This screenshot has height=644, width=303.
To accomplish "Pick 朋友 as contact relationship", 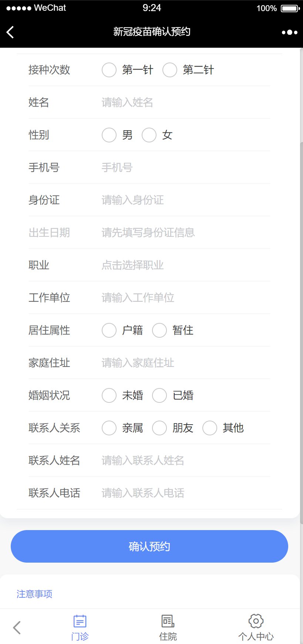I will point(159,428).
